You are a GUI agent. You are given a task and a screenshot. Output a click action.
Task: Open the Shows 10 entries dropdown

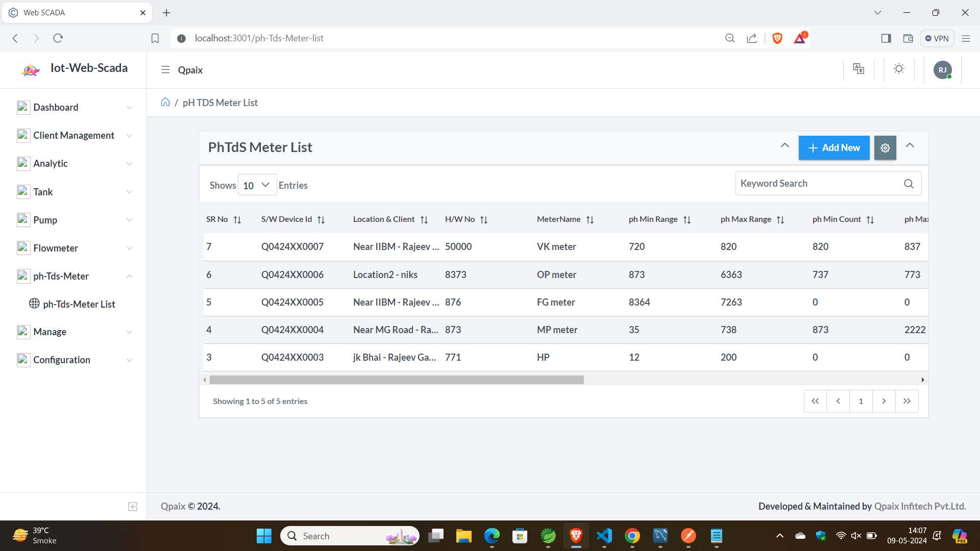pyautogui.click(x=257, y=185)
